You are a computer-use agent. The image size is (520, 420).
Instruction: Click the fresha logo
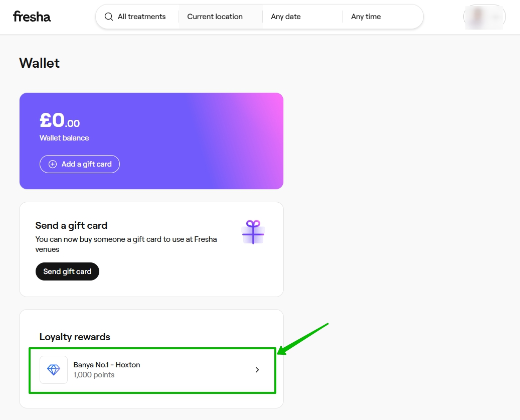[x=32, y=17]
